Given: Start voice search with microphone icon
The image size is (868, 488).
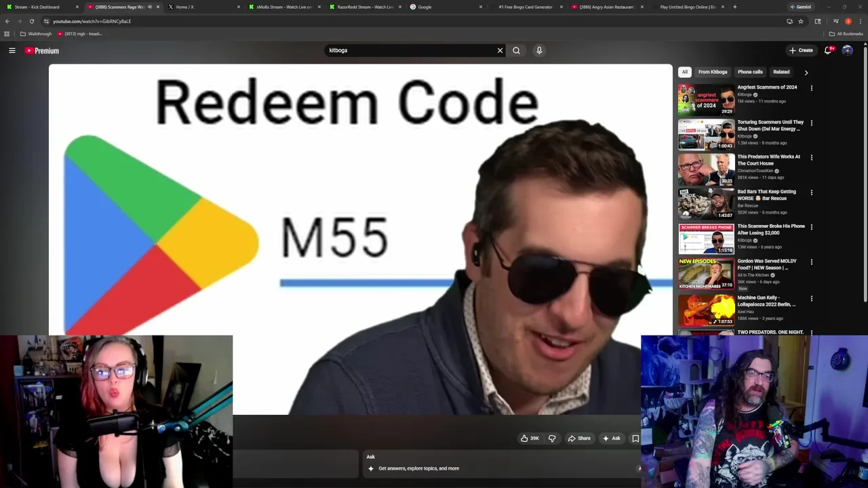Looking at the screenshot, I should [x=539, y=50].
